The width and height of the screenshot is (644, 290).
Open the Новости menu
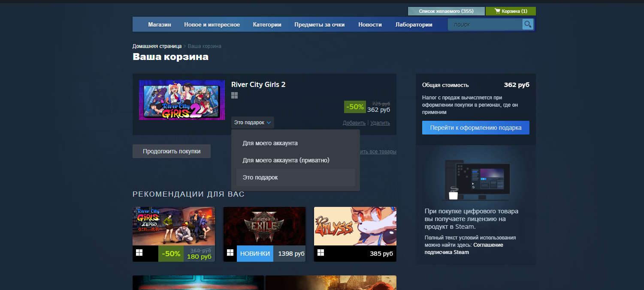(370, 24)
